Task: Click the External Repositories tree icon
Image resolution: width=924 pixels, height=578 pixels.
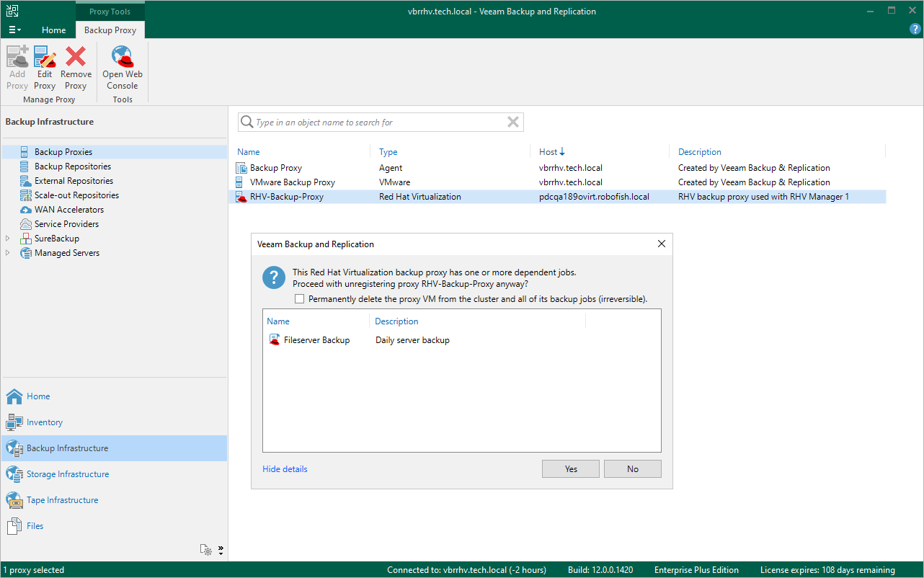Action: pos(25,181)
